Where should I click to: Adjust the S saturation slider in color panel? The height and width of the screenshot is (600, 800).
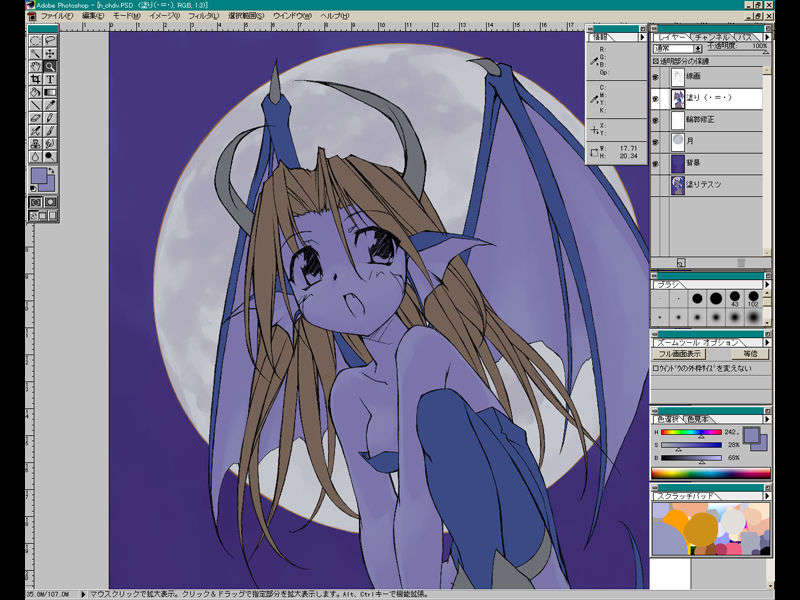(691, 445)
